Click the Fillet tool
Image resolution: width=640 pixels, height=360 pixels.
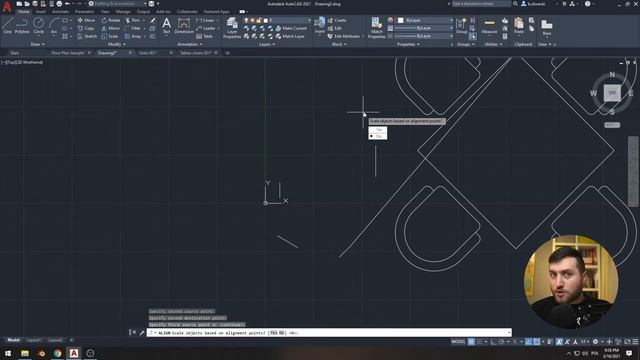[x=133, y=28]
